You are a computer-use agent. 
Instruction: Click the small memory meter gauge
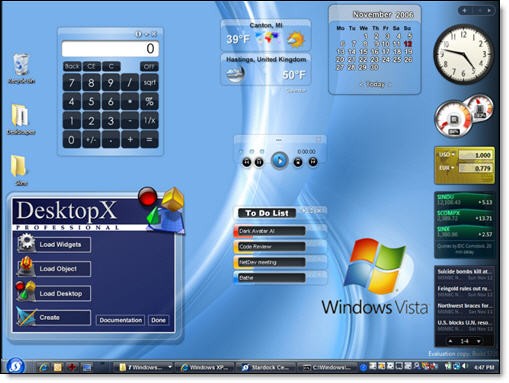(480, 107)
